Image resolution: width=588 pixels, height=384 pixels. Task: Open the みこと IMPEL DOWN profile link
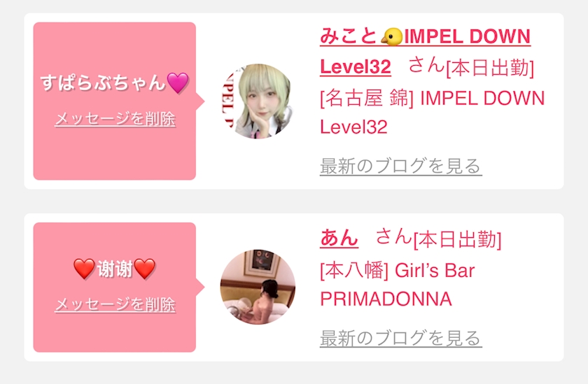tap(425, 36)
